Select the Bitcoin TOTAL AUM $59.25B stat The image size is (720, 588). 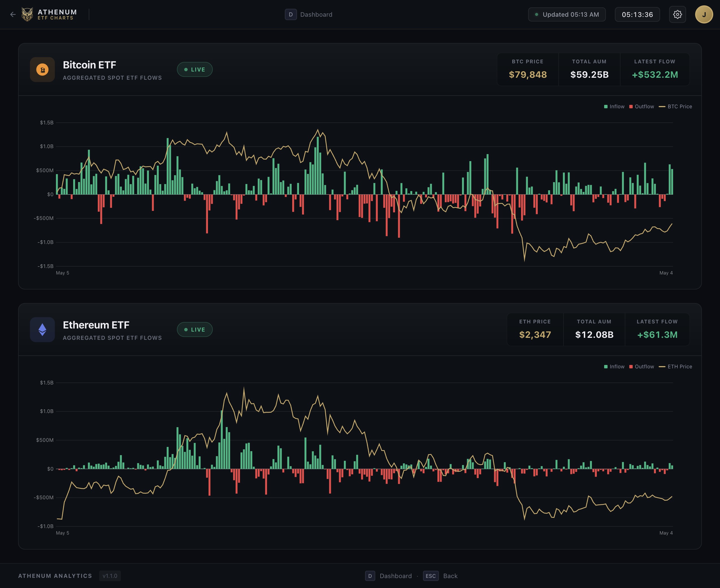coord(589,70)
